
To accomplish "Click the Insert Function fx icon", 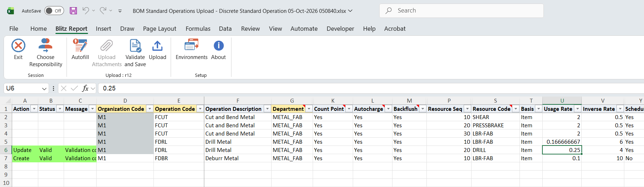I will coord(85,88).
